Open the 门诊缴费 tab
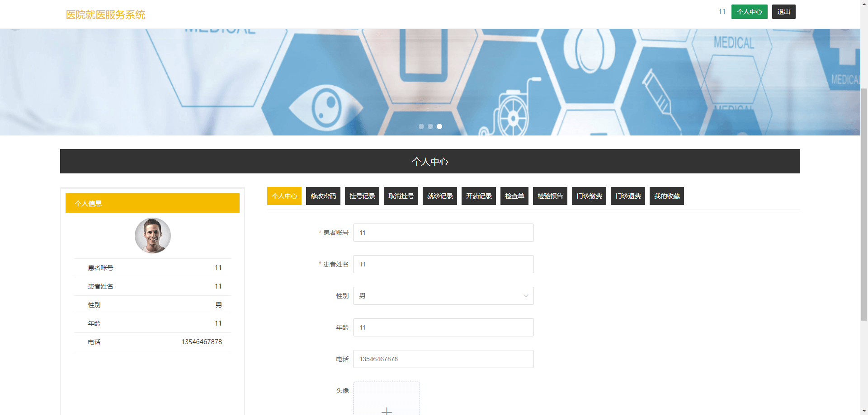This screenshot has height=415, width=868. pyautogui.click(x=589, y=196)
